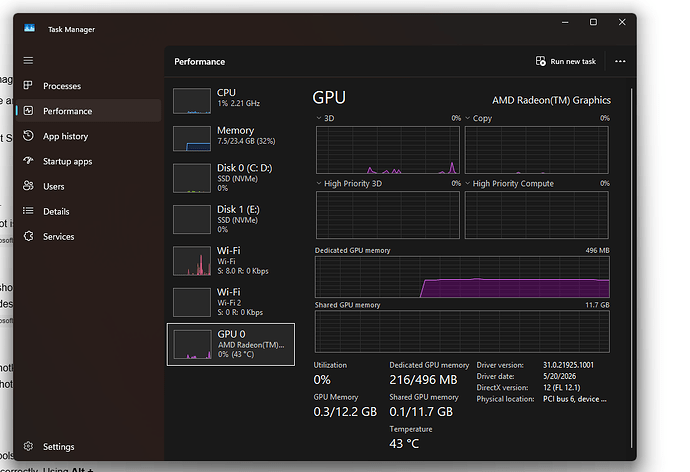Click the Utilization '0%' value
Viewport: 690px width, 472px height.
(x=322, y=380)
